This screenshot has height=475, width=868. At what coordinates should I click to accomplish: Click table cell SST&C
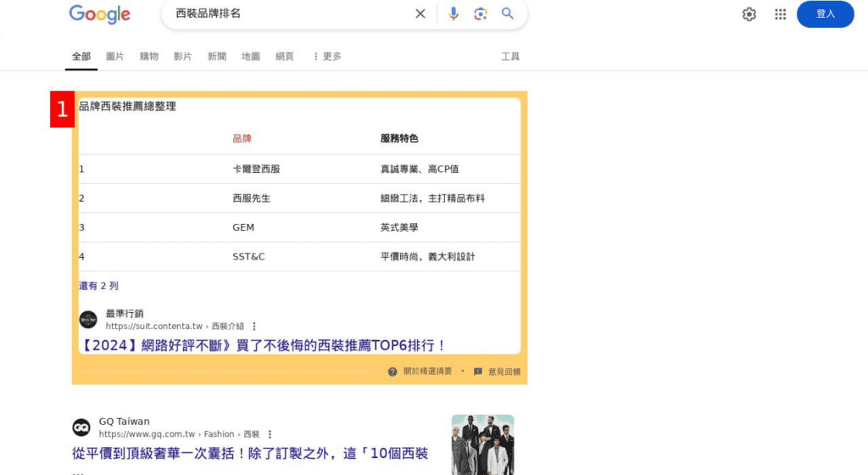click(x=248, y=257)
